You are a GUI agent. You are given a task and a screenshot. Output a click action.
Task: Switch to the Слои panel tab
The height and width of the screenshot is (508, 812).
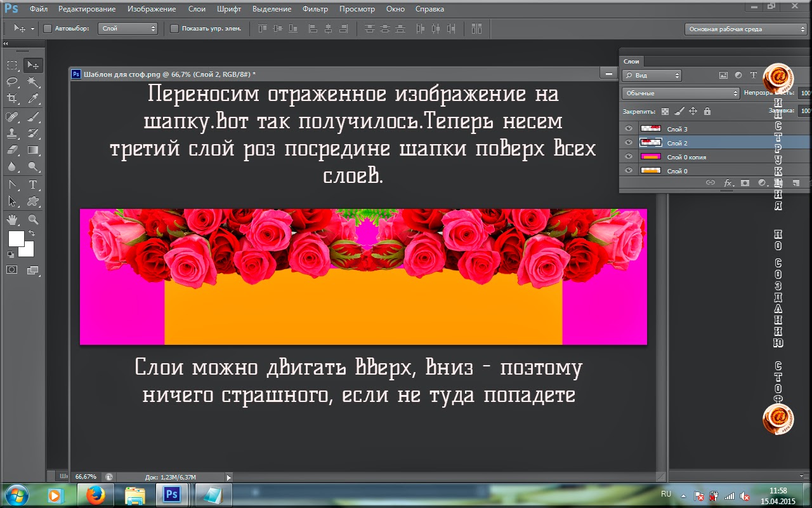pyautogui.click(x=631, y=61)
